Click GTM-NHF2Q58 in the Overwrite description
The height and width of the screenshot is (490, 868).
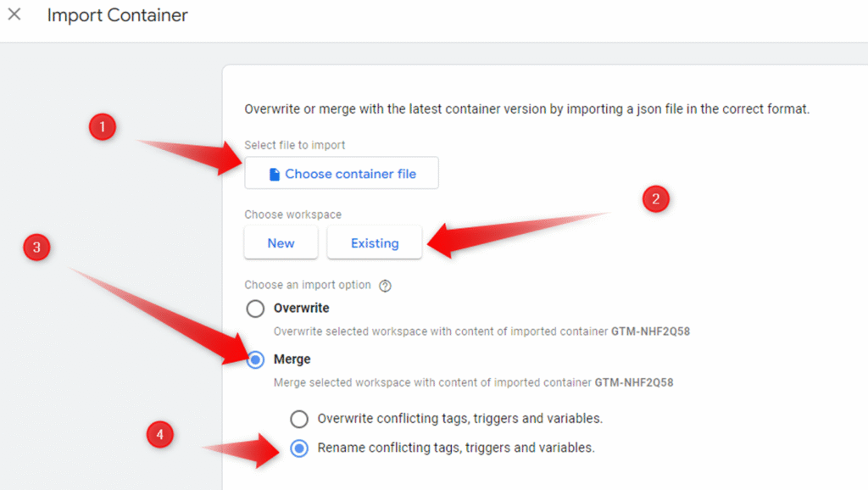pos(650,331)
